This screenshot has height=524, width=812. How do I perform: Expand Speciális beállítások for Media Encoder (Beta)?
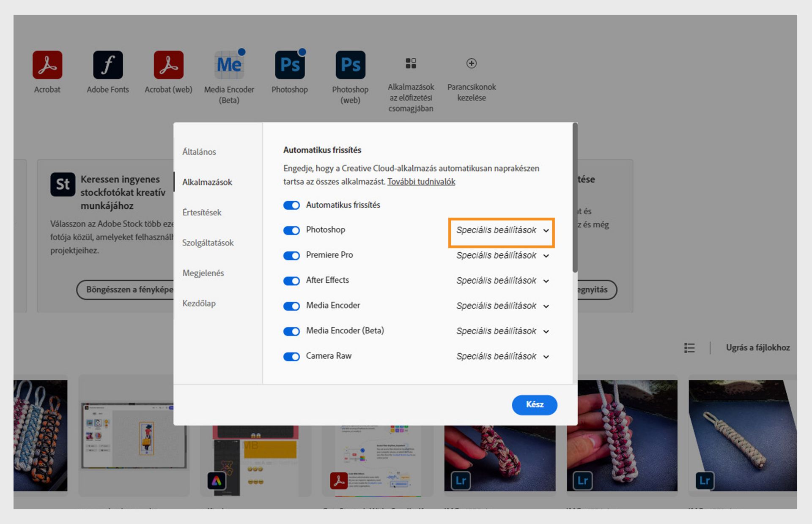click(x=502, y=331)
